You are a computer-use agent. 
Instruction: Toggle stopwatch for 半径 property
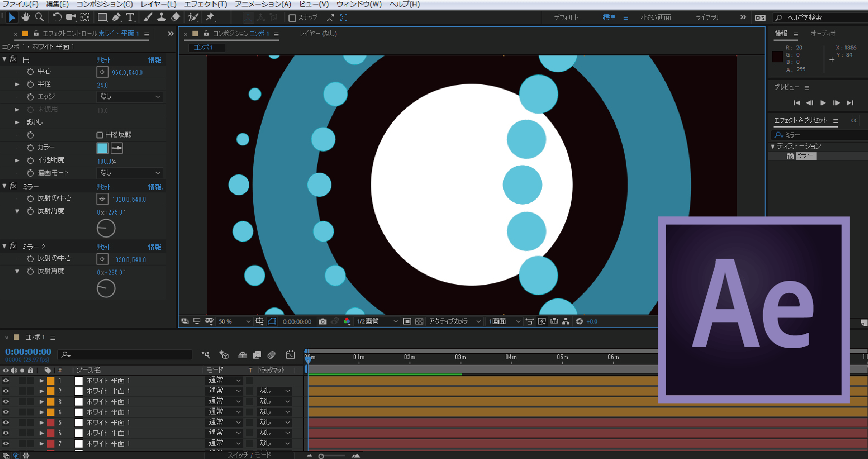tap(30, 84)
